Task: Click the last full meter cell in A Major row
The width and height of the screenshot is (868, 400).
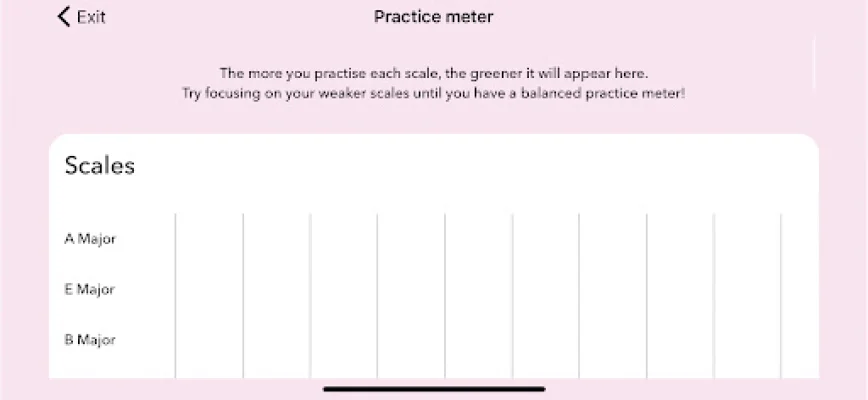Action: (x=747, y=239)
